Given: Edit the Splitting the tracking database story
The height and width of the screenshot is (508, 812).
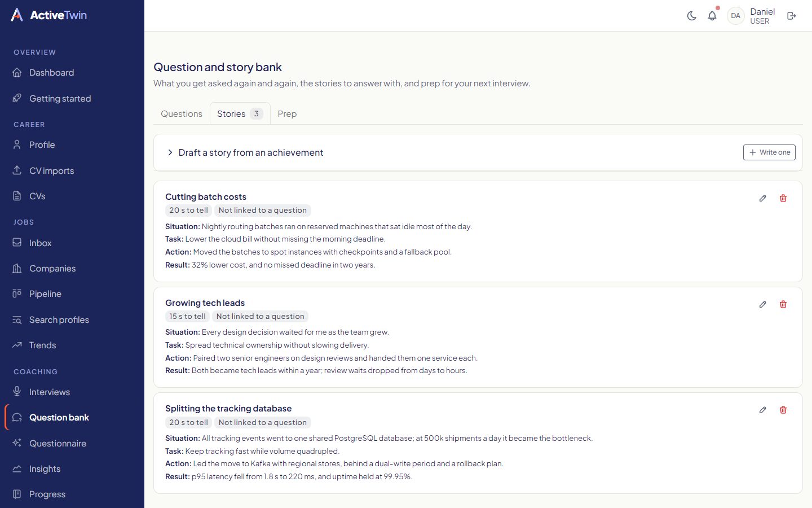Looking at the screenshot, I should [763, 410].
